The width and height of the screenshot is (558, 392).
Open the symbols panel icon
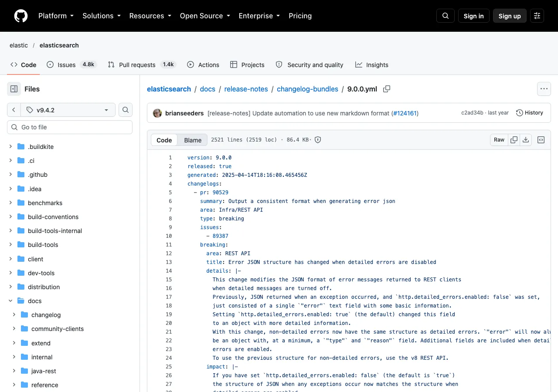[x=541, y=140]
